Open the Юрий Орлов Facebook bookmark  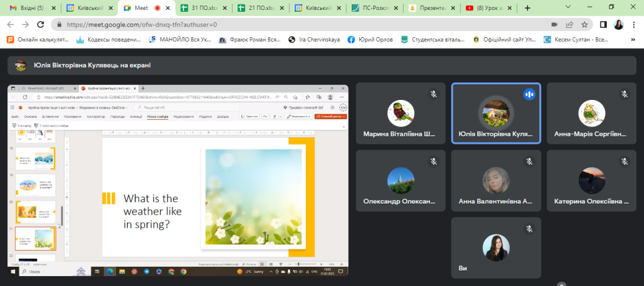370,40
